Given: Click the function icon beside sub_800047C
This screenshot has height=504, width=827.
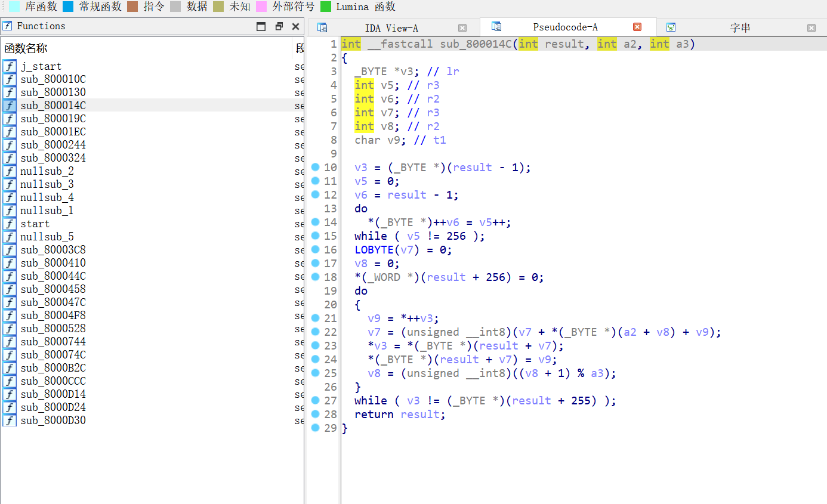Looking at the screenshot, I should pos(10,302).
